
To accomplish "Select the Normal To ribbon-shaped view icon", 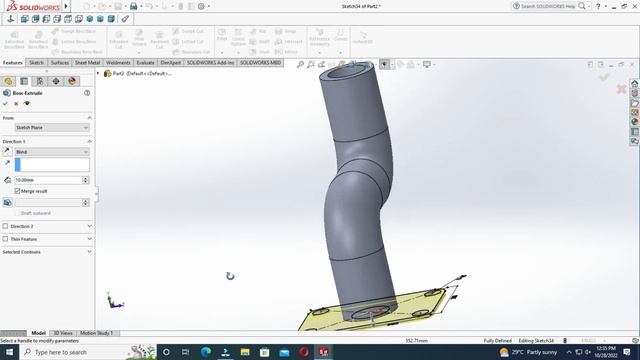I will pos(125,19).
